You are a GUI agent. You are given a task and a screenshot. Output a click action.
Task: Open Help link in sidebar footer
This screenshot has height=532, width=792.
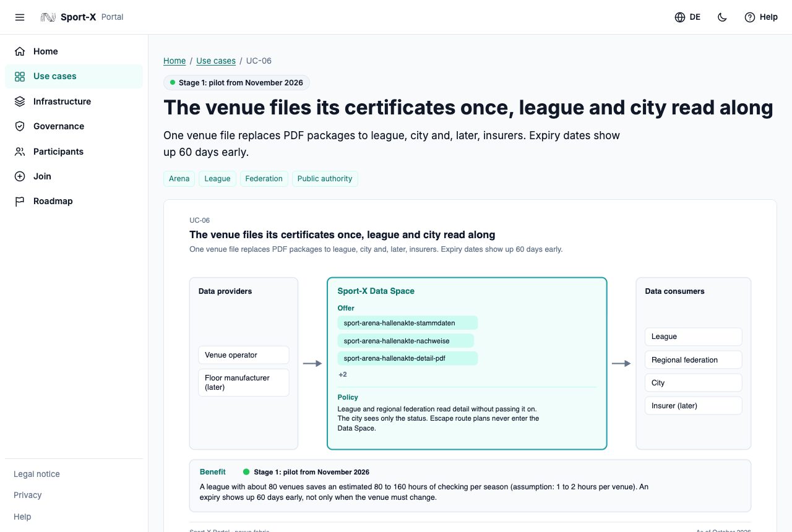22,517
